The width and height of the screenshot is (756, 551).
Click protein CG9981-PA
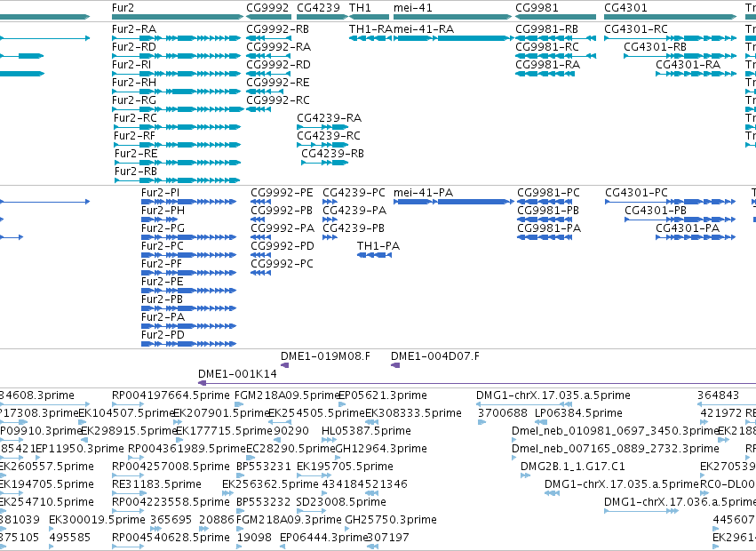click(545, 237)
